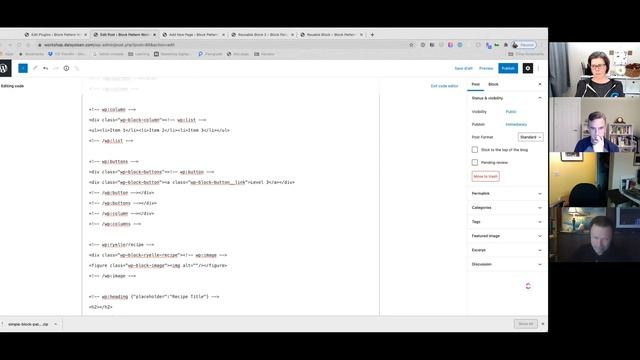The width and height of the screenshot is (640, 360).
Task: Click the code line '<!-- wp:ryelle/recipe -->'
Action: point(121,244)
